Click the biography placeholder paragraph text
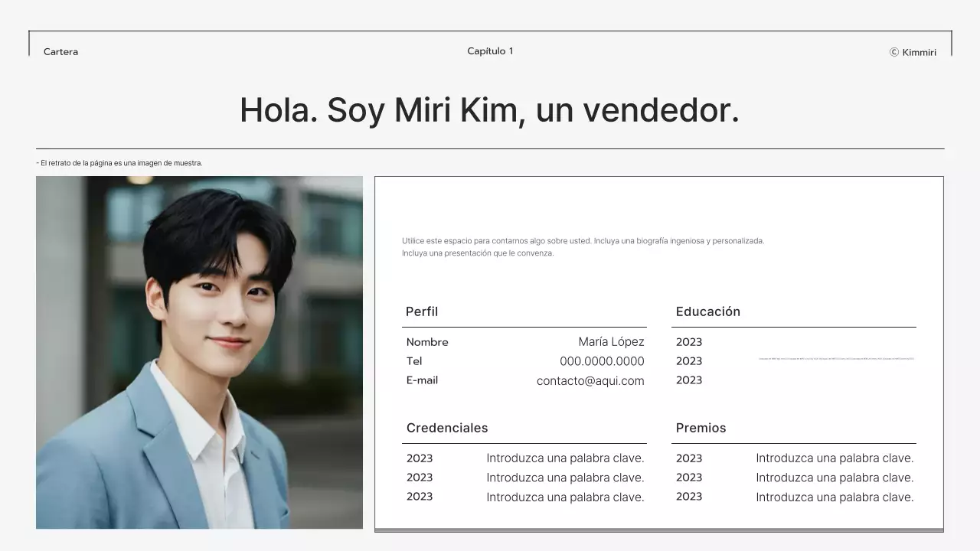 tap(583, 246)
